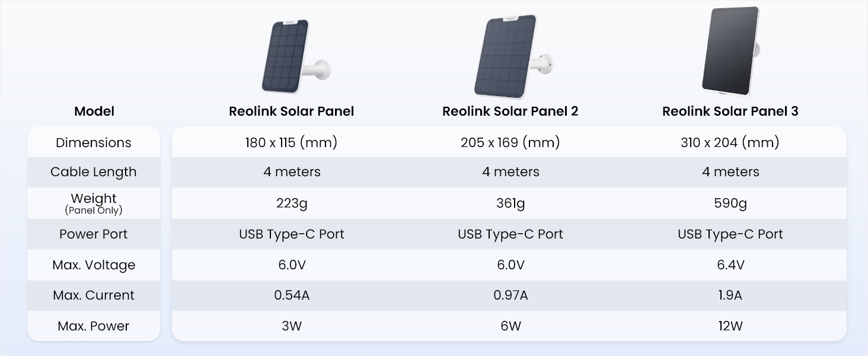Click the 180 x 115 (mm) dimensions cell
This screenshot has height=356, width=868.
click(292, 142)
